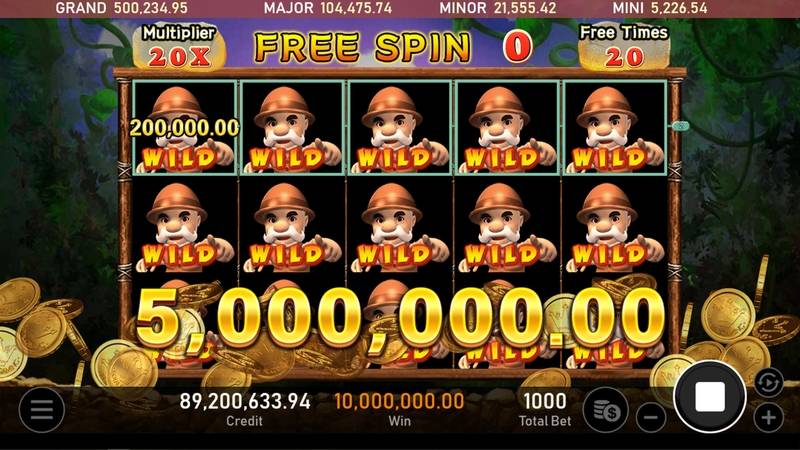Click the FREE SPIN counter zero

tap(518, 47)
